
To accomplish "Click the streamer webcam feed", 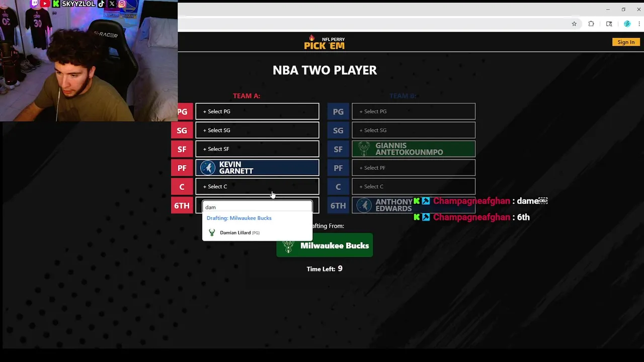I will pyautogui.click(x=89, y=61).
